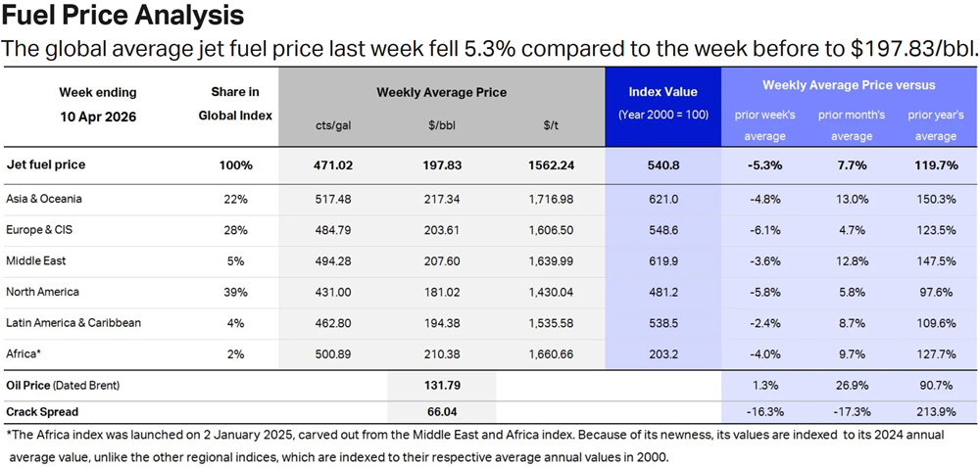980x468 pixels.
Task: Click the Week ending 10 Apr 2026 header
Action: 98,104
